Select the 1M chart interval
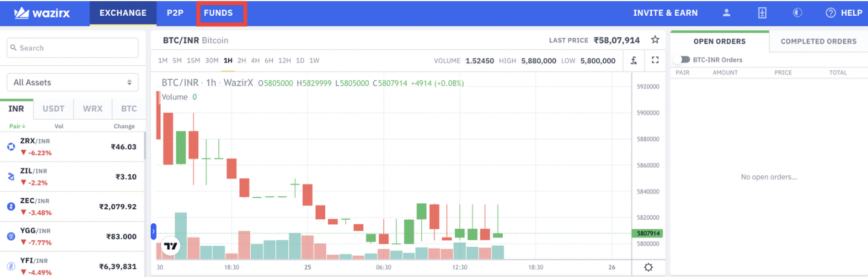Screen dimensions: 868x277 click(163, 60)
